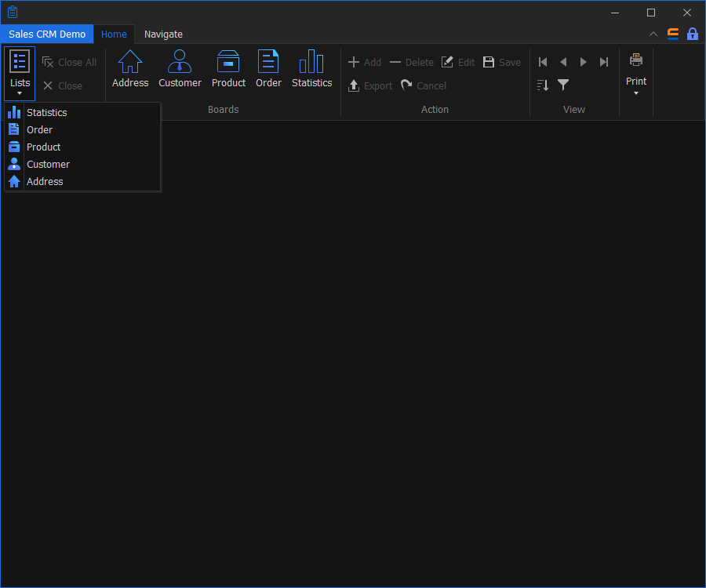Choose Address in the Lists dropdown menu
This screenshot has width=706, height=588.
pos(82,181)
